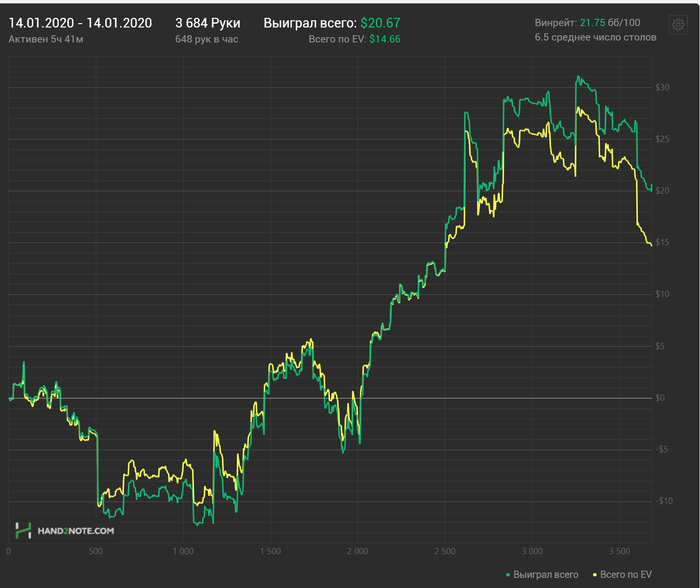Select the EV total value $14.66
Viewport: 700px width, 588px height.
385,39
